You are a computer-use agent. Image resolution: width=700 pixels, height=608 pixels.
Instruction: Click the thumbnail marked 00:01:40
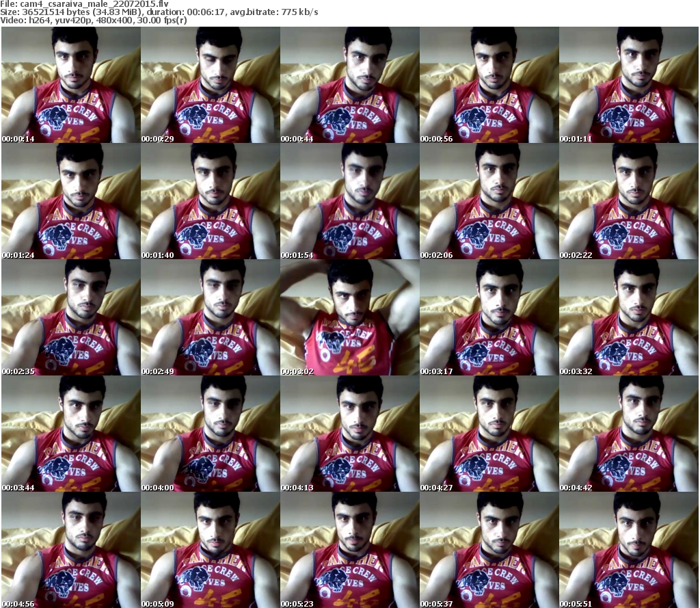211,201
